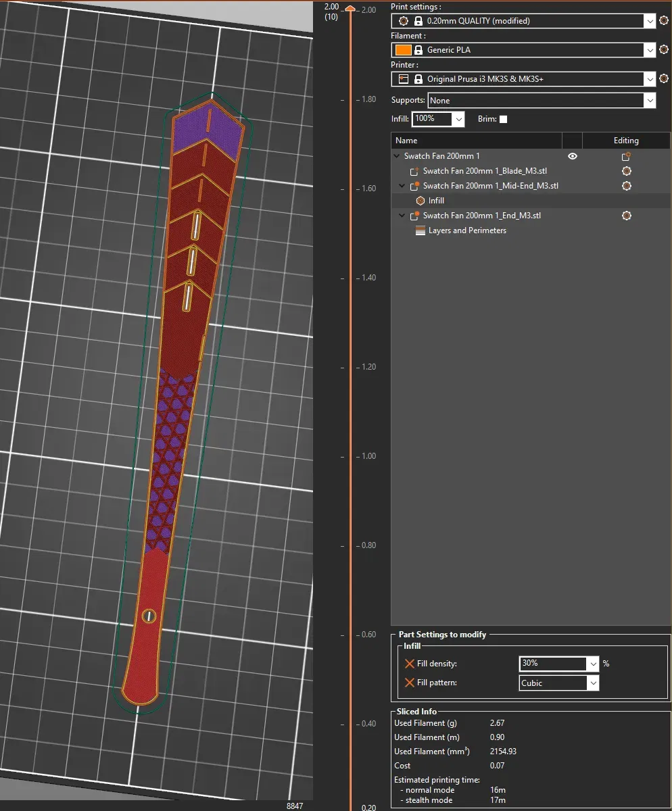Select the Infill settings row under Mid-End
Image resolution: width=672 pixels, height=811 pixels.
[x=531, y=201]
